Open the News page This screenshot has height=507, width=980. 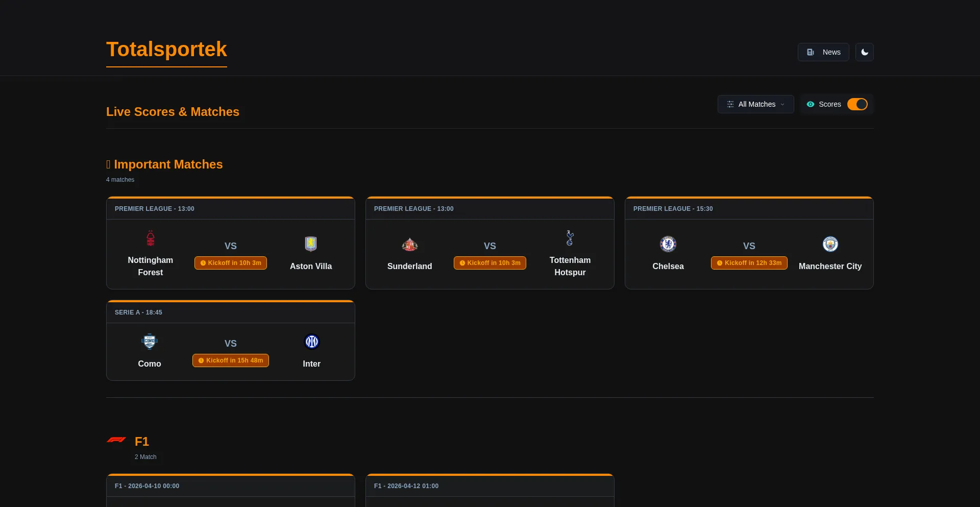823,52
